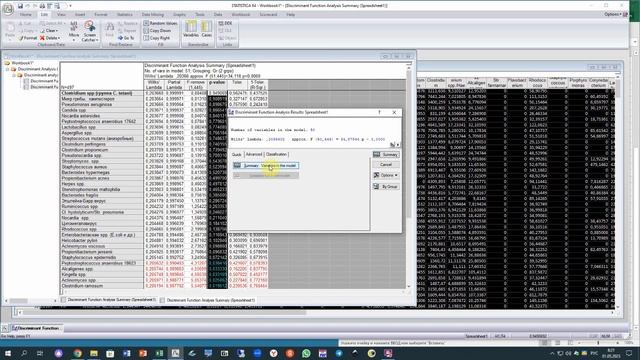The width and height of the screenshot is (640, 360).
Task: Select Staphylococcus aureus row header
Action: pyautogui.click(x=102, y=167)
